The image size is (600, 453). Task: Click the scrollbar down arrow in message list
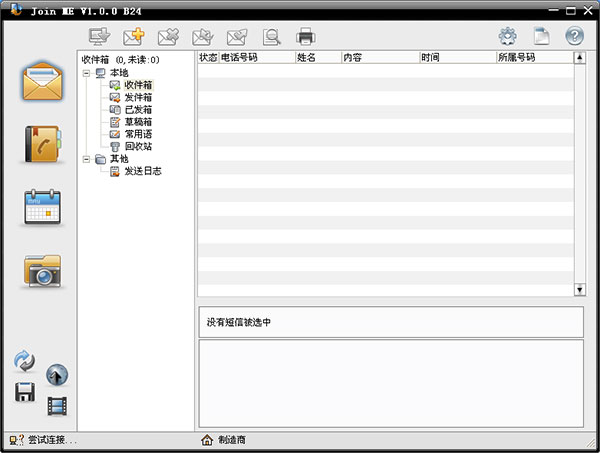coord(580,290)
